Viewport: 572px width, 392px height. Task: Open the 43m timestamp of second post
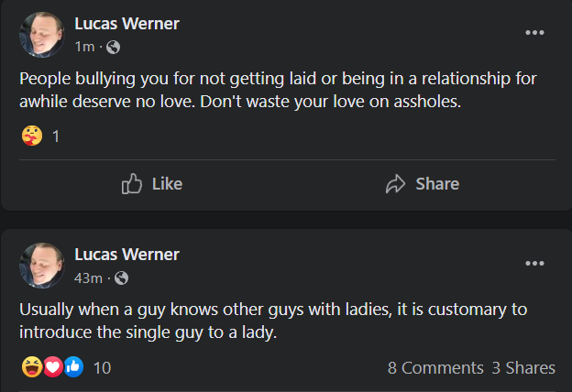[88, 278]
